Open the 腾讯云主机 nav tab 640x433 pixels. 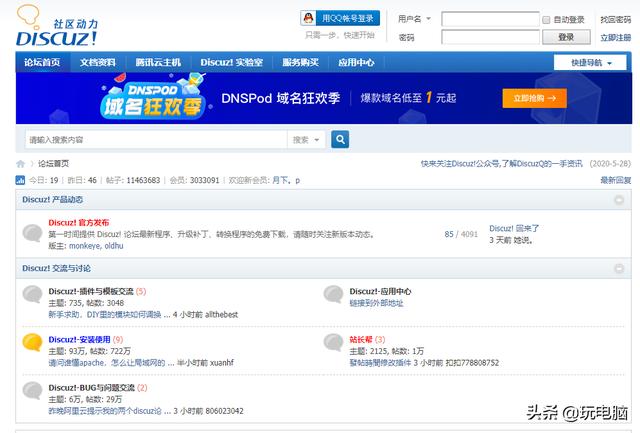click(x=158, y=62)
